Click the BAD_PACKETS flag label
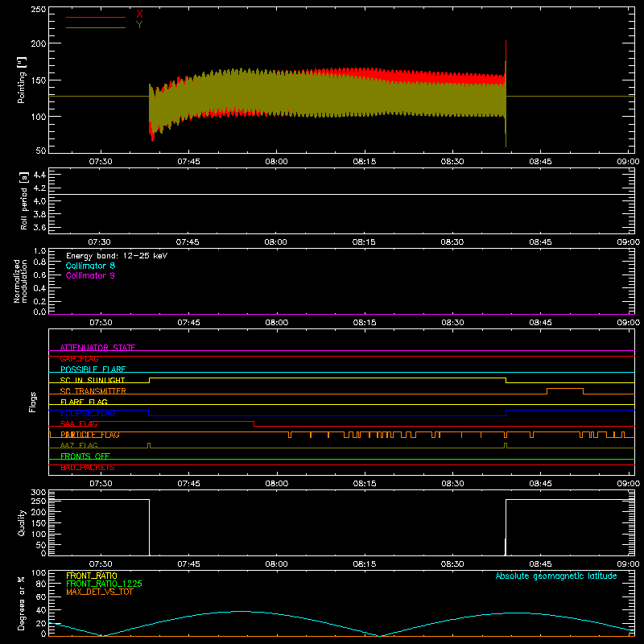Viewport: 644px width, 644px height. pyautogui.click(x=88, y=468)
